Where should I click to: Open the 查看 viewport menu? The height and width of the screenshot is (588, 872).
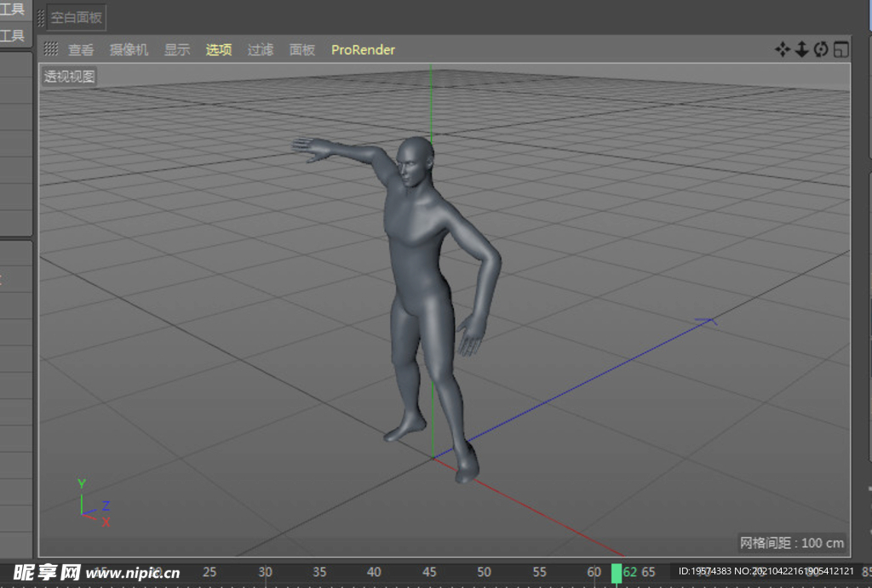tap(81, 50)
